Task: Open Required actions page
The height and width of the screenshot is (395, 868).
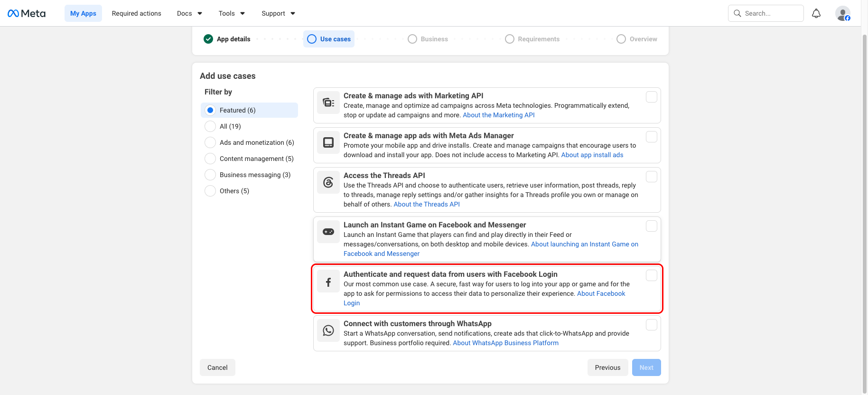Action: [137, 13]
